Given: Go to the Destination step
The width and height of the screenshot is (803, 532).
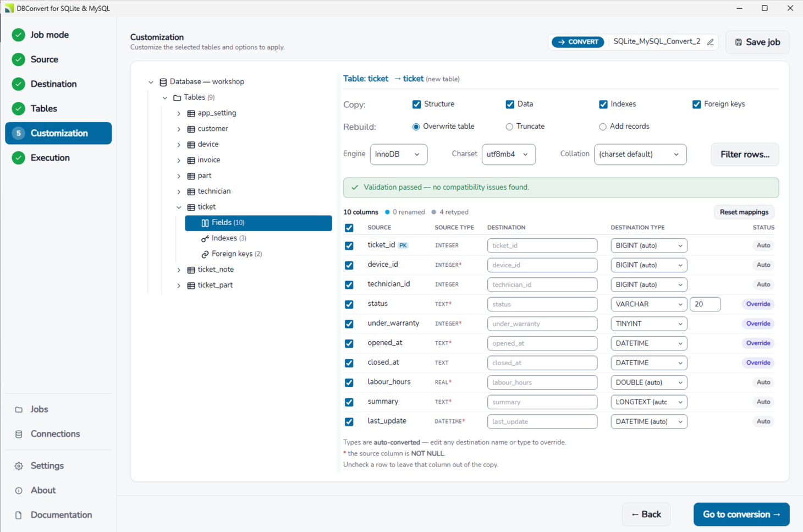Looking at the screenshot, I should [58, 84].
